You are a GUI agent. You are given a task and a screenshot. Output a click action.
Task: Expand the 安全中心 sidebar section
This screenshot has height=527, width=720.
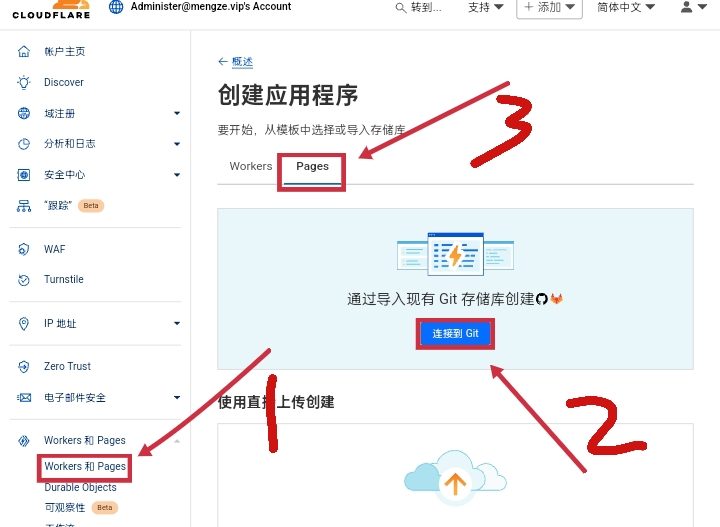coord(177,175)
